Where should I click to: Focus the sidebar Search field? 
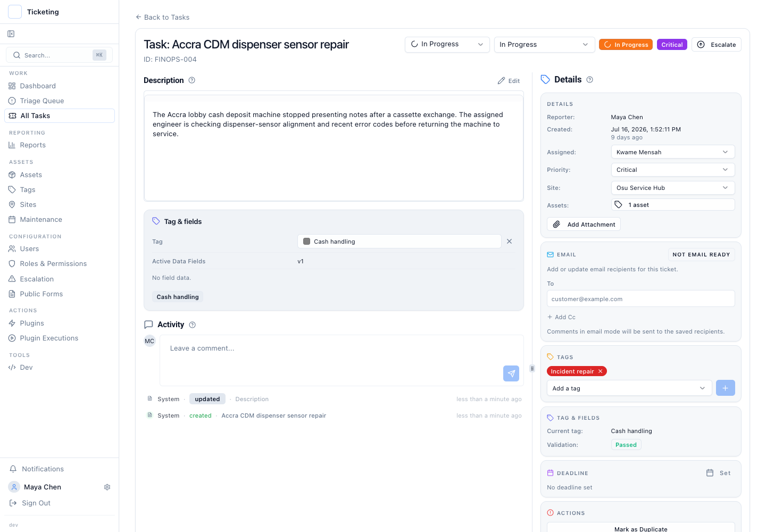(x=59, y=55)
